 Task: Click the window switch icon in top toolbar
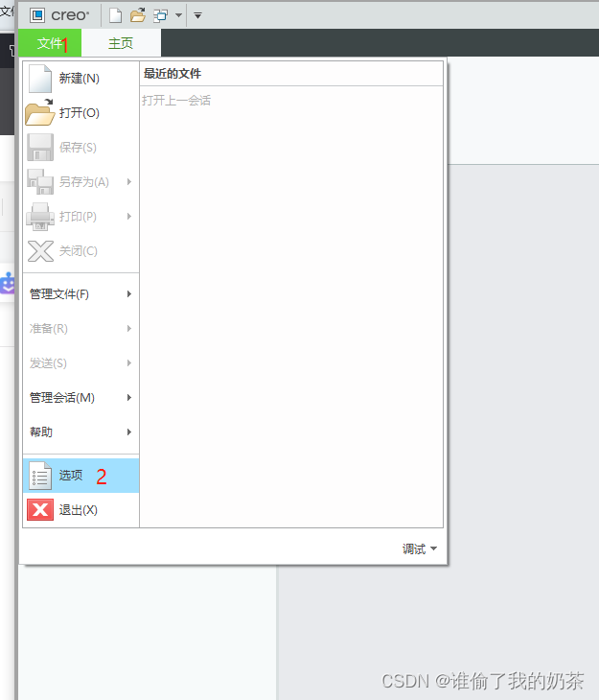point(160,15)
